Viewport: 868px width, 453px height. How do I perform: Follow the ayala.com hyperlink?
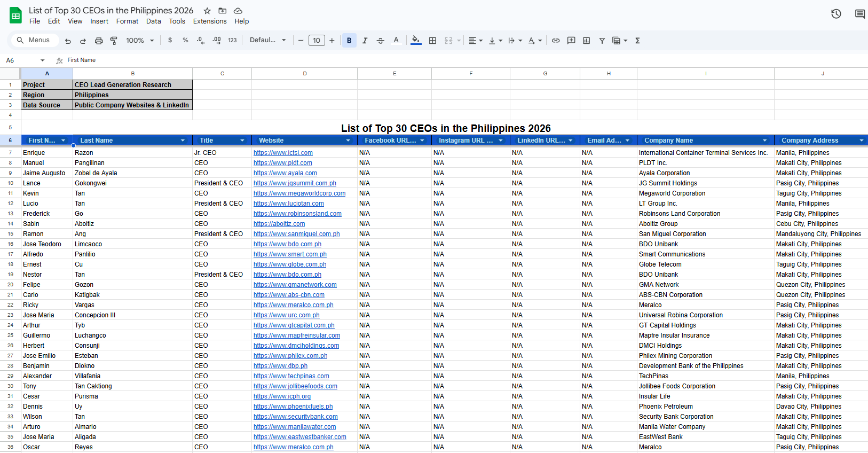pos(285,173)
